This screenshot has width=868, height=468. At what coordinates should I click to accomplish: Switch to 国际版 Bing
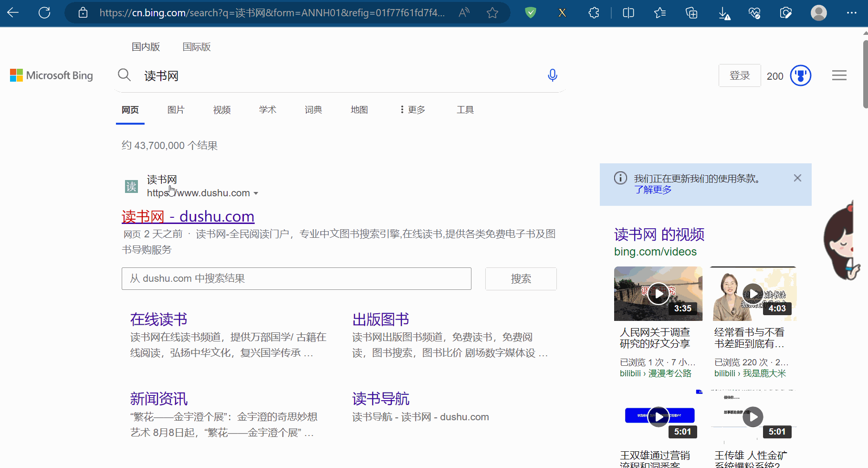pos(197,47)
